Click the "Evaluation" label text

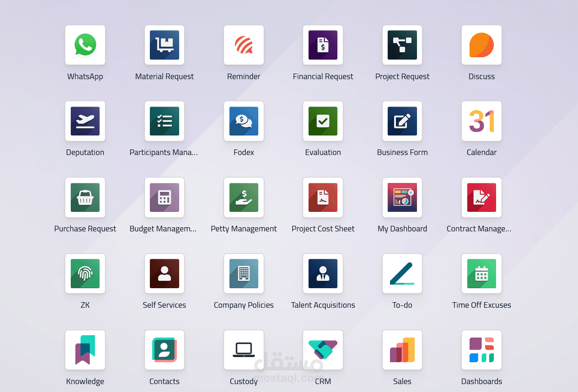pyautogui.click(x=323, y=152)
